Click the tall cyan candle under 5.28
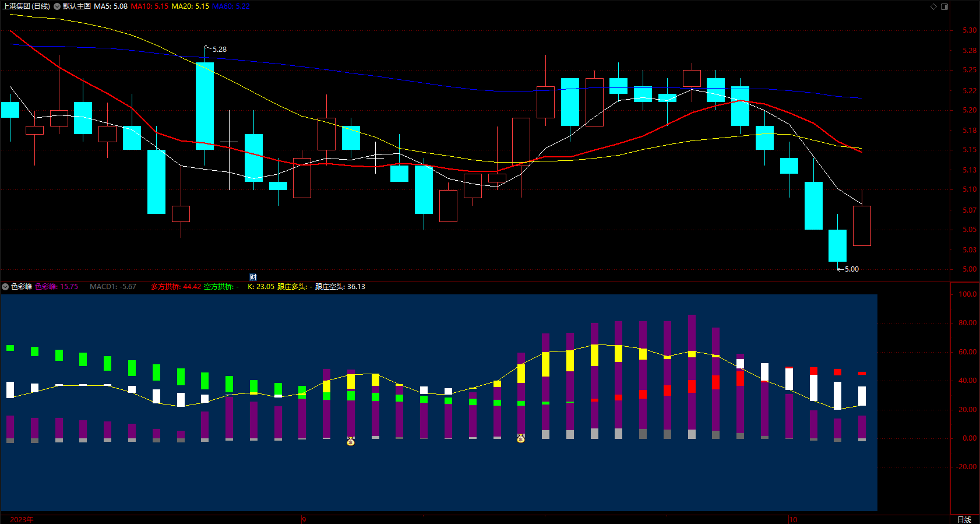Screen dimensions: 980x524 coord(205,106)
